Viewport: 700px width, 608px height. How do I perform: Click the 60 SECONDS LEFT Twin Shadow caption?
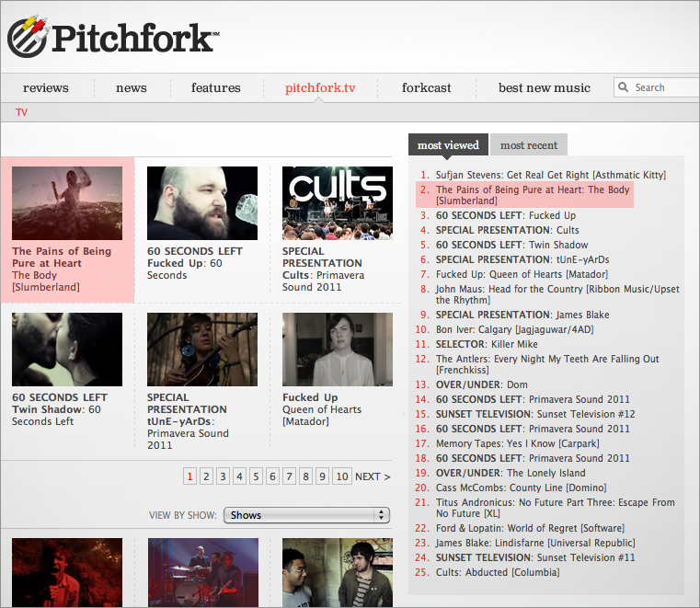(60, 409)
